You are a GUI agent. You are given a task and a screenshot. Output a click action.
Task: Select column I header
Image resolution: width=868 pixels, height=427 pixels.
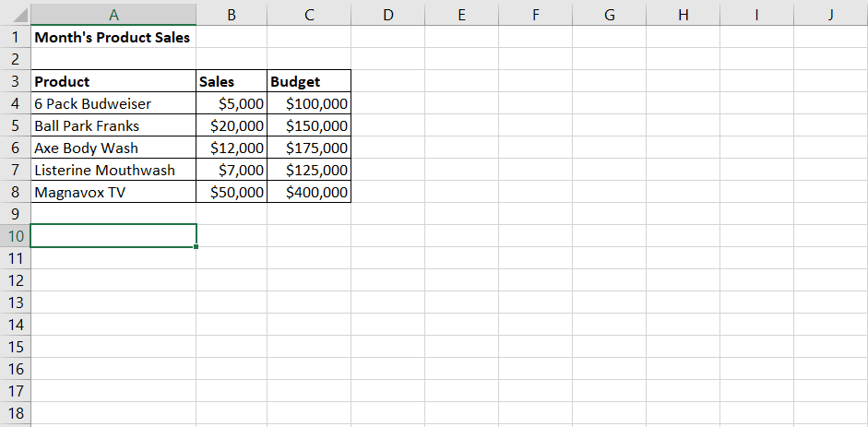[x=756, y=15]
